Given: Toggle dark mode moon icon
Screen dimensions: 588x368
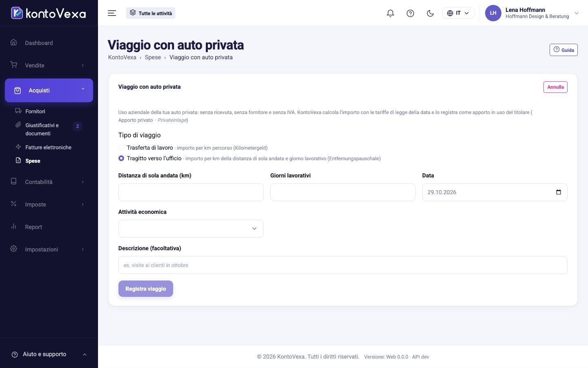Looking at the screenshot, I should pyautogui.click(x=430, y=13).
